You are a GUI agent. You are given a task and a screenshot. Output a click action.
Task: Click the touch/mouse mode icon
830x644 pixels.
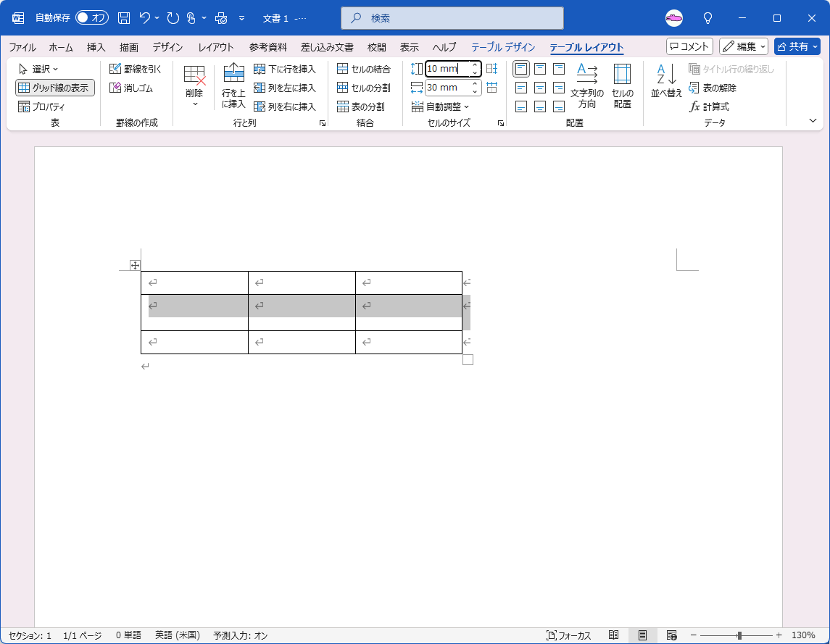pos(191,18)
